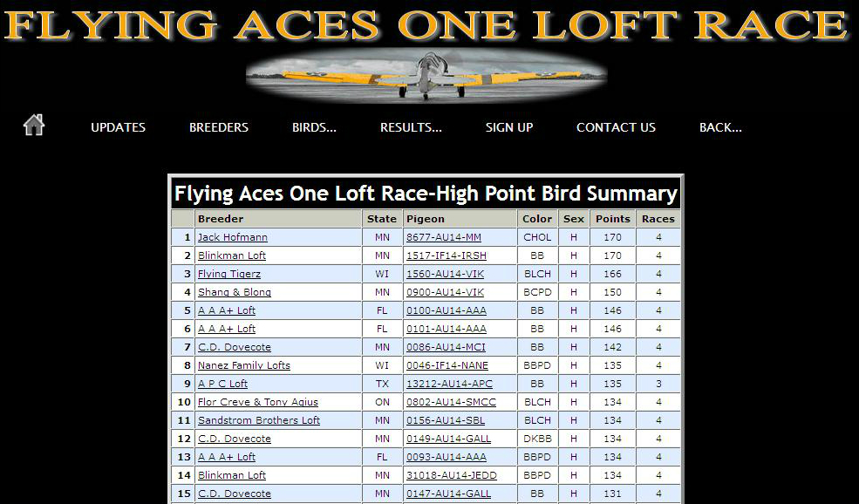The height and width of the screenshot is (504, 859).
Task: Click the yellow airplane banner image
Action: point(426,75)
